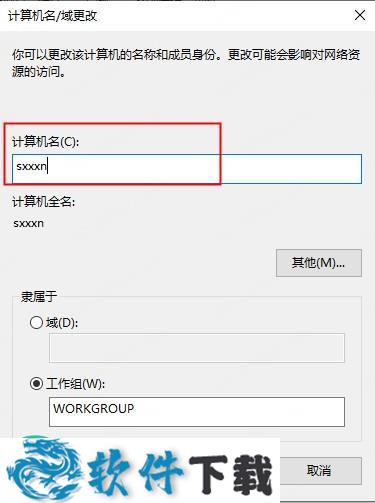Click the 隶属于 group box label
The height and width of the screenshot is (503, 375).
point(39,296)
